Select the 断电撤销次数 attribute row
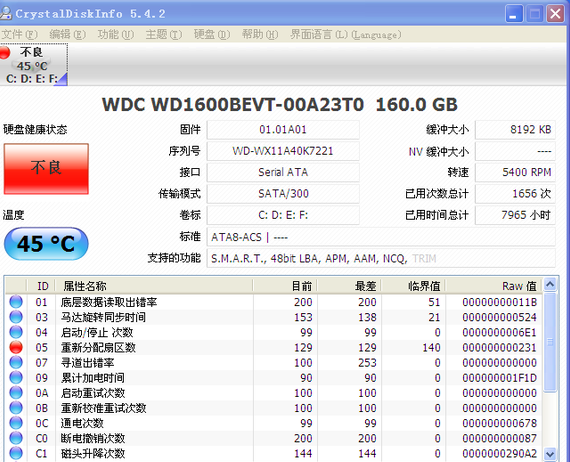The image size is (570, 462). coord(274,438)
